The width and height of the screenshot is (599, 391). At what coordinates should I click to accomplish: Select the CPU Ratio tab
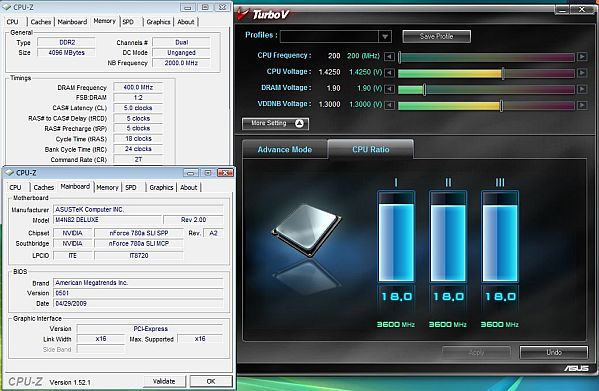tap(371, 149)
